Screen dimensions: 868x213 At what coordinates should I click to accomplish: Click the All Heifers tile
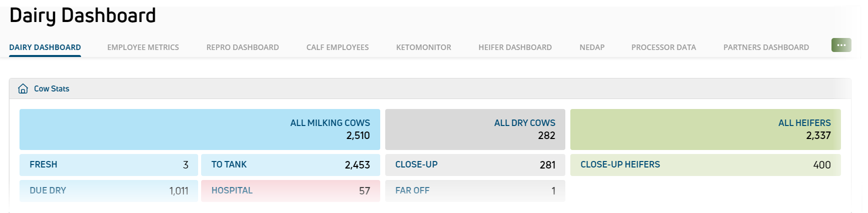click(x=705, y=129)
